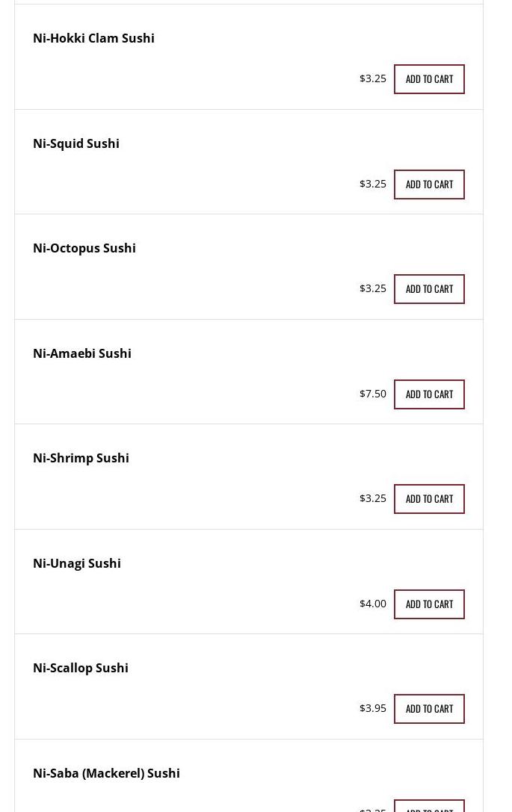Open the Ni-Saba (Mackerel) Sushi title
This screenshot has width=512, height=812.
coord(106,773)
